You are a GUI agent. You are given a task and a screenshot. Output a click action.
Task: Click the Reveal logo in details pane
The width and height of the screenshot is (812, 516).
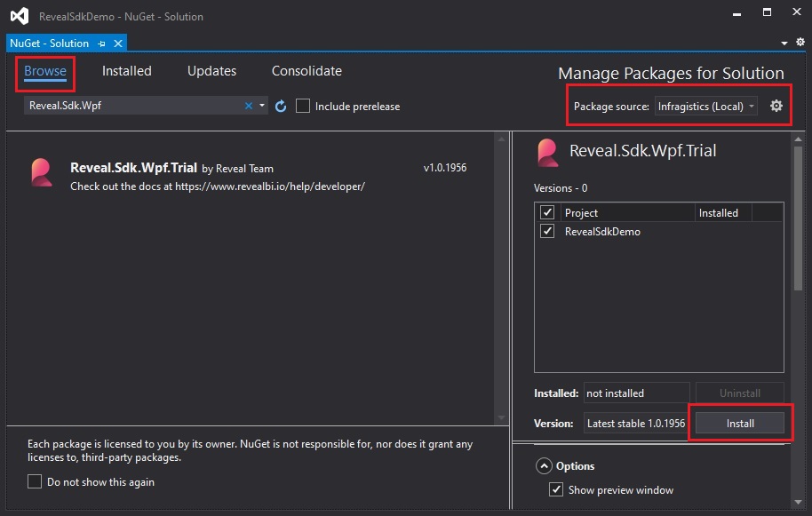548,153
